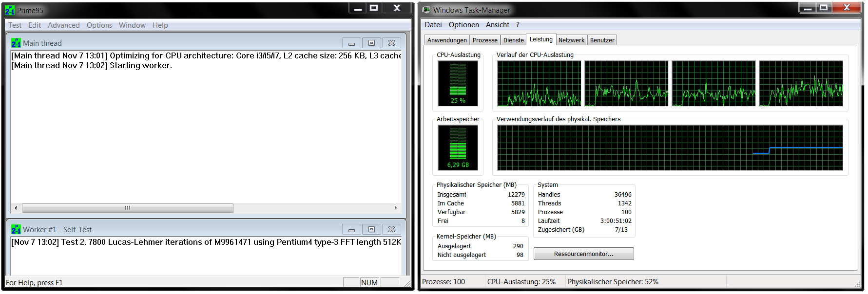Open the Advanced menu in Prime95
The image size is (868, 294).
63,25
